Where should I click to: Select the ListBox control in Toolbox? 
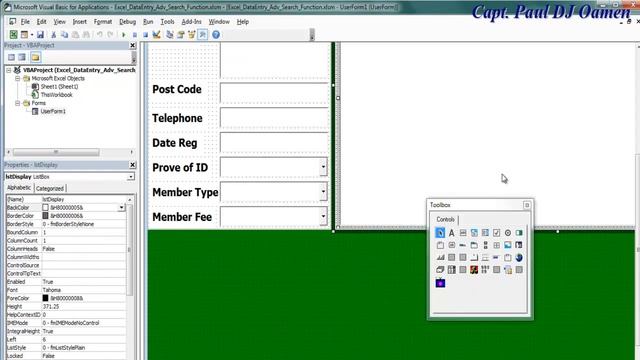(485, 233)
